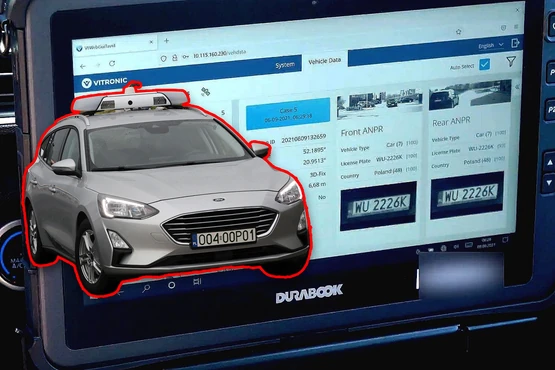
Task: Open the notification center icon
Action: click(505, 240)
